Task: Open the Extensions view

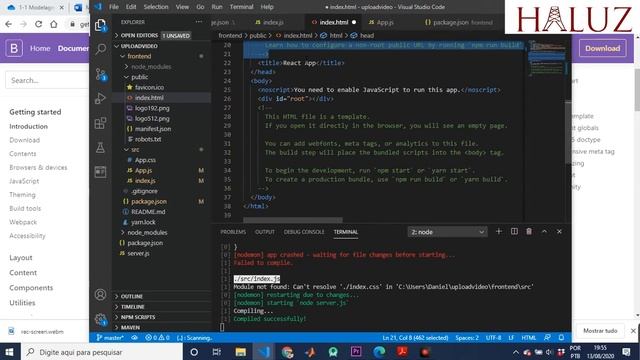Action: (x=100, y=123)
